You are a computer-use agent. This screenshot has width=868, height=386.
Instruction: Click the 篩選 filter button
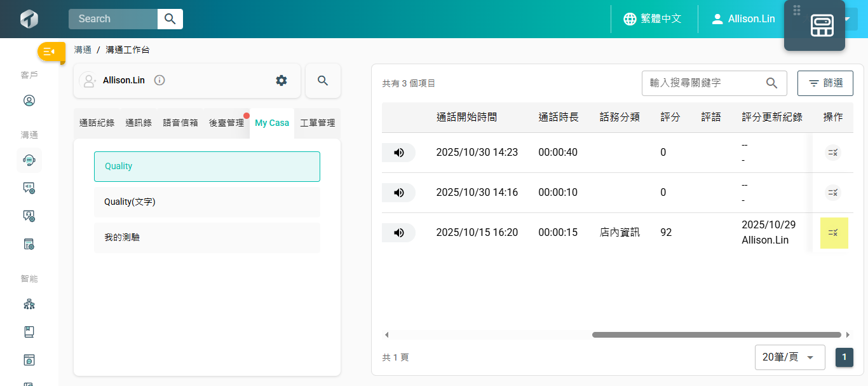pyautogui.click(x=825, y=83)
